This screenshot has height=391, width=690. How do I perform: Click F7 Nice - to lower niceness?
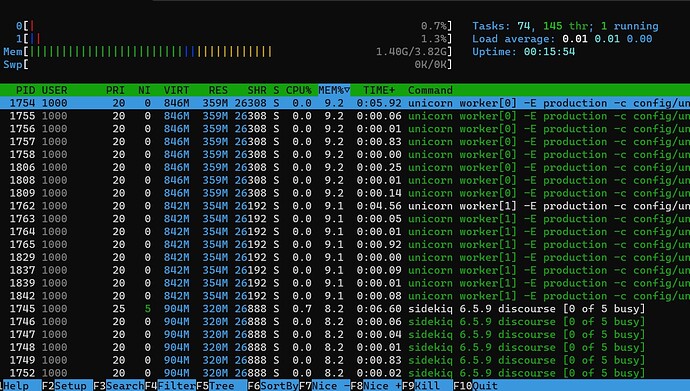click(x=325, y=386)
